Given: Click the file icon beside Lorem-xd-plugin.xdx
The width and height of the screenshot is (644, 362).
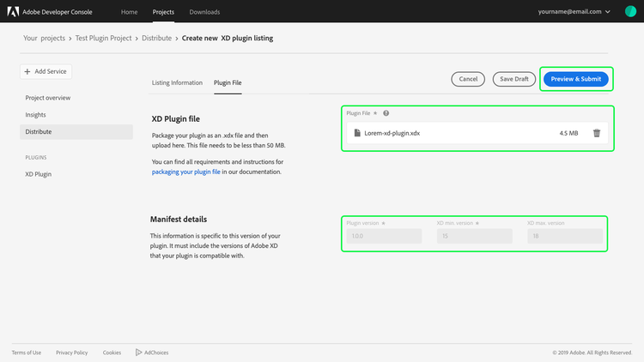Looking at the screenshot, I should pyautogui.click(x=357, y=133).
